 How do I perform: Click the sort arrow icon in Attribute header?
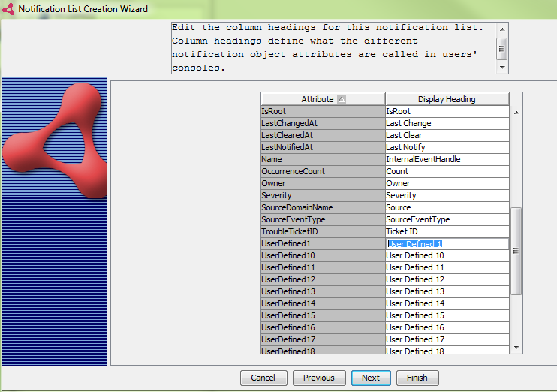[x=342, y=100]
